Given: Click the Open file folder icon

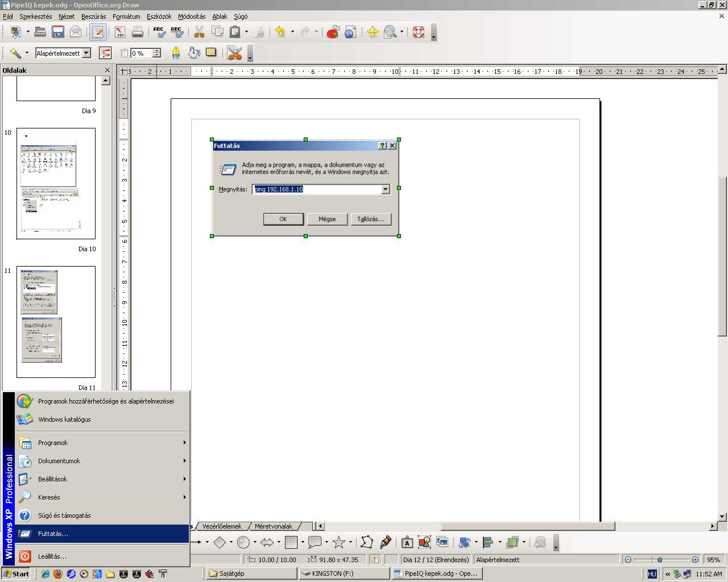Looking at the screenshot, I should click(x=40, y=32).
